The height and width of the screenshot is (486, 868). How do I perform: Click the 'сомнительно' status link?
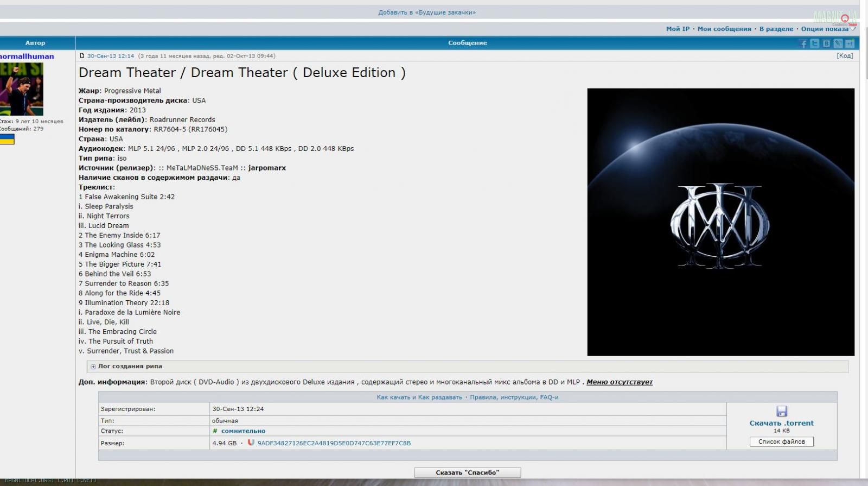tap(243, 431)
